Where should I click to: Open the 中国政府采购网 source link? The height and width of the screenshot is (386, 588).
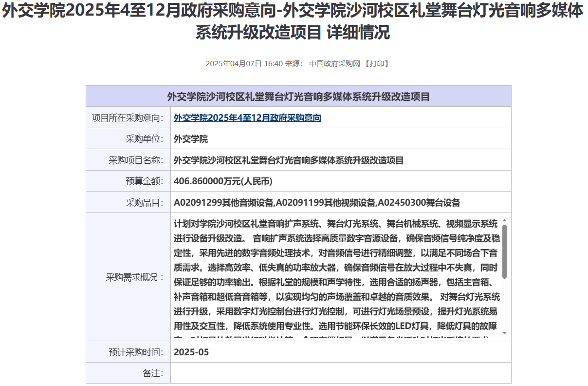point(334,64)
